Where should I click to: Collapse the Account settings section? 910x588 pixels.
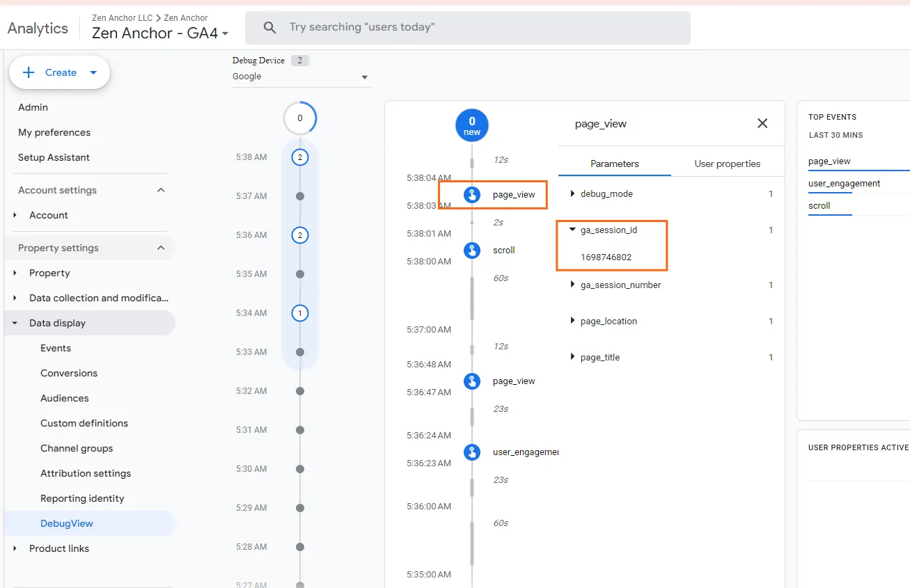(161, 190)
